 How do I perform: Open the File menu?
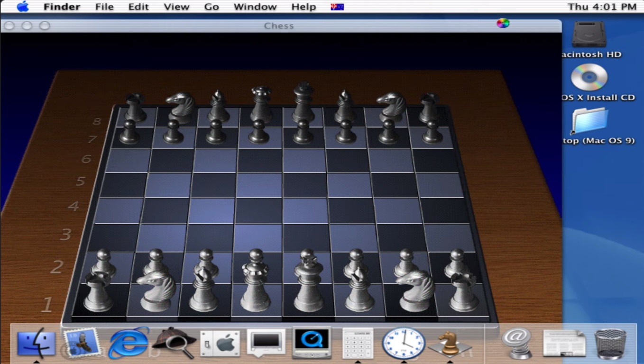click(x=104, y=7)
